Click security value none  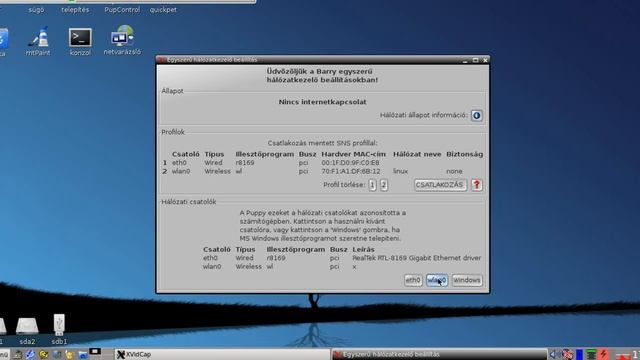[454, 171]
